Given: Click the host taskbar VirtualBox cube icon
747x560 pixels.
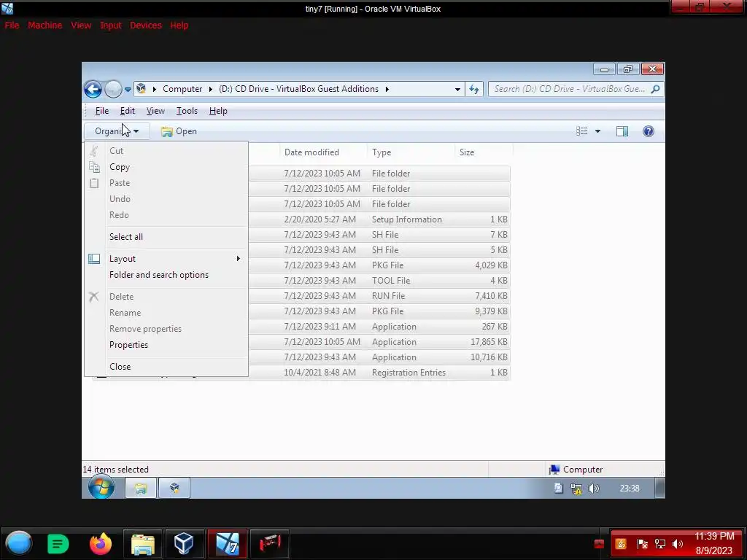Looking at the screenshot, I should [x=183, y=543].
